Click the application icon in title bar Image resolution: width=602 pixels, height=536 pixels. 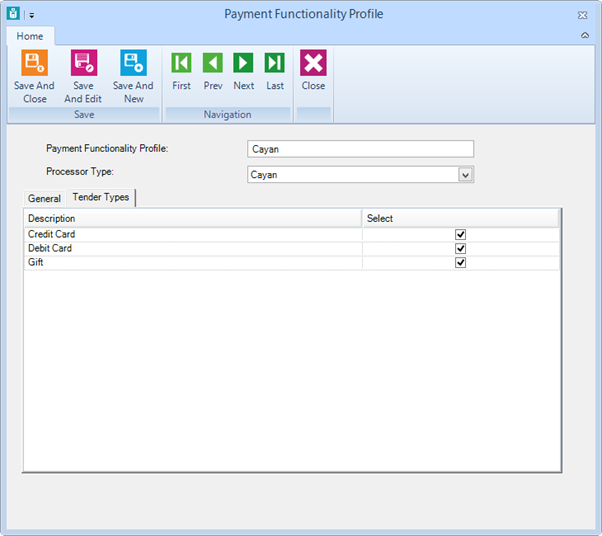click(x=13, y=13)
